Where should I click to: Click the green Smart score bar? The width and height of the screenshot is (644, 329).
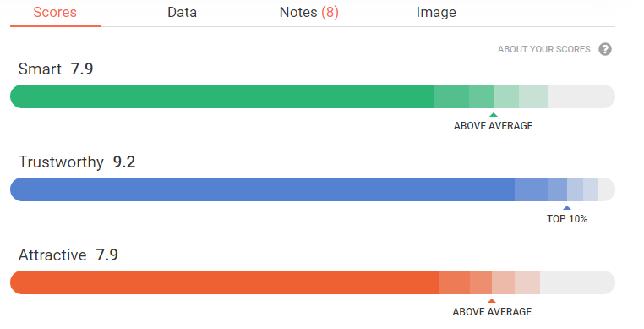[x=313, y=96]
